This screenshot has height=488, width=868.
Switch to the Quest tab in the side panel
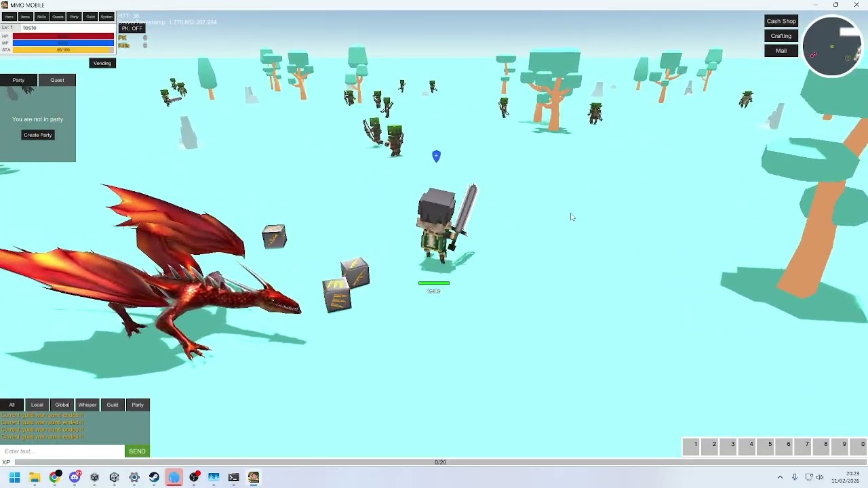(x=57, y=80)
